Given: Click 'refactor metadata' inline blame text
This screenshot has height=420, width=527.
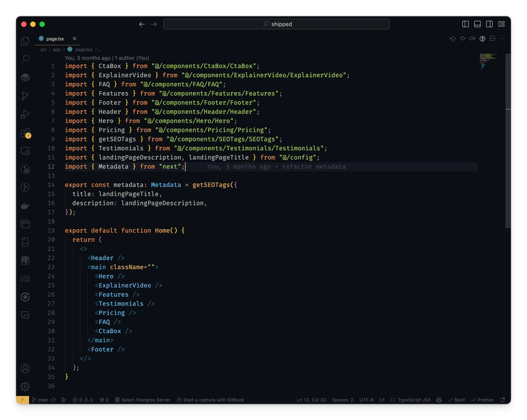Looking at the screenshot, I should tap(314, 167).
